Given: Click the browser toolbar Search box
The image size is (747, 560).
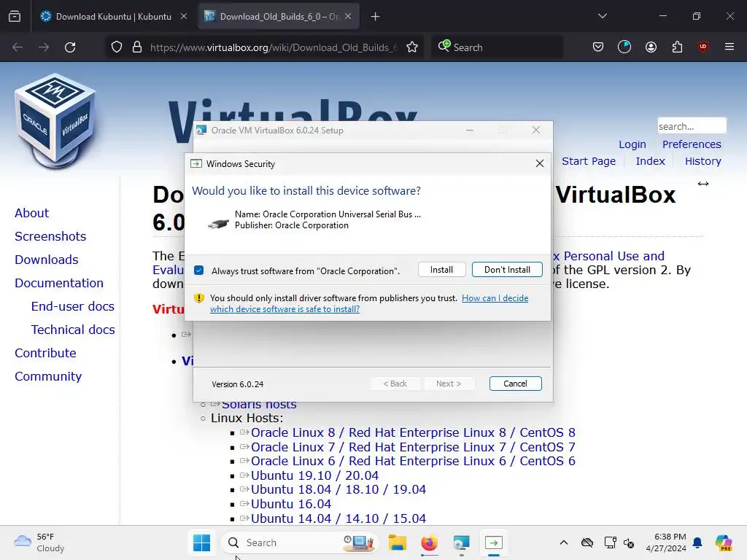Looking at the screenshot, I should click(497, 47).
